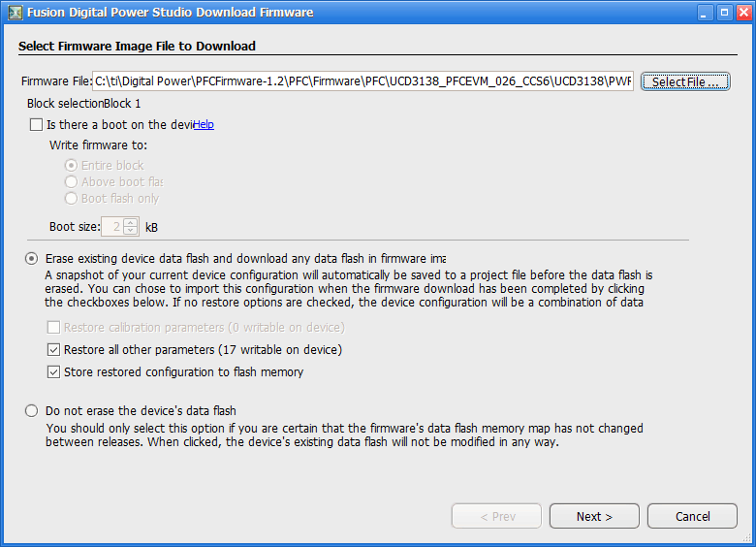The image size is (756, 547).
Task: Uncheck Restore all other parameters
Action: tap(53, 350)
